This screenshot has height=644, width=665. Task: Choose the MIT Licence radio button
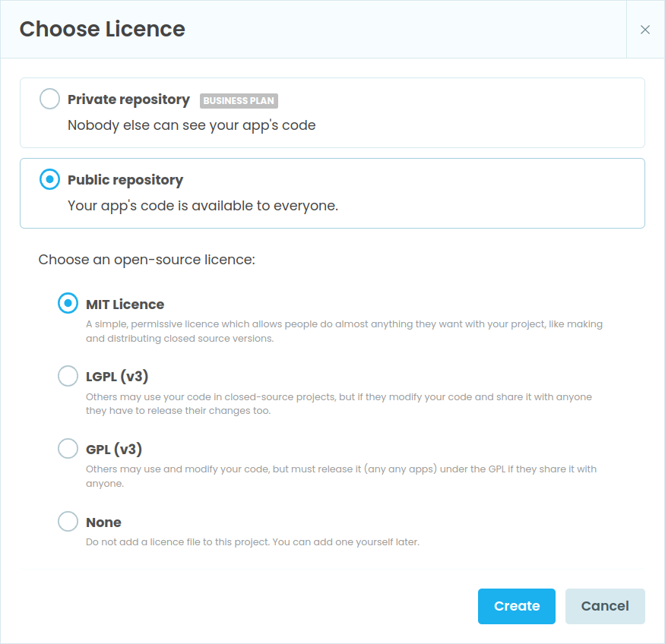[68, 303]
